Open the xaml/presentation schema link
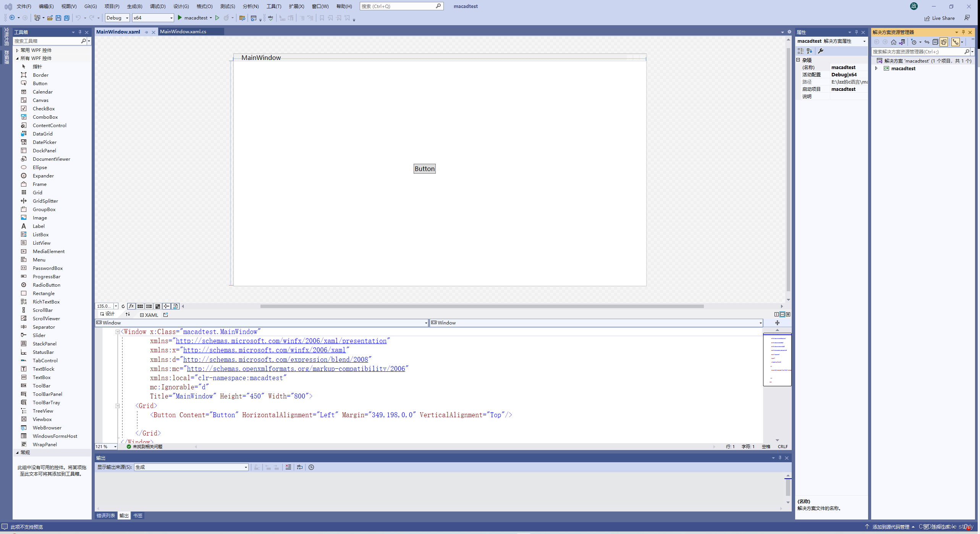980x534 pixels. click(281, 341)
